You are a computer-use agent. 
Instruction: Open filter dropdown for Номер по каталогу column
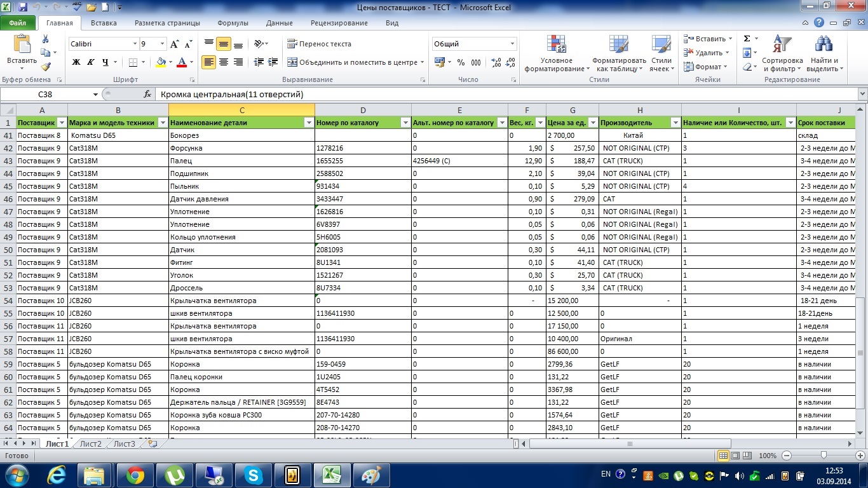[x=405, y=123]
